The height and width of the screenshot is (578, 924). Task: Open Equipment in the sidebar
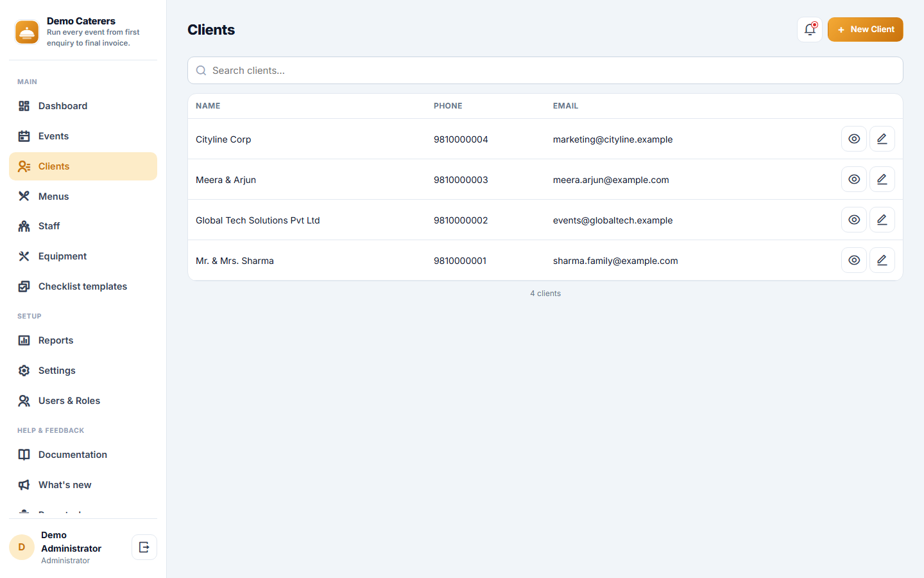point(83,256)
